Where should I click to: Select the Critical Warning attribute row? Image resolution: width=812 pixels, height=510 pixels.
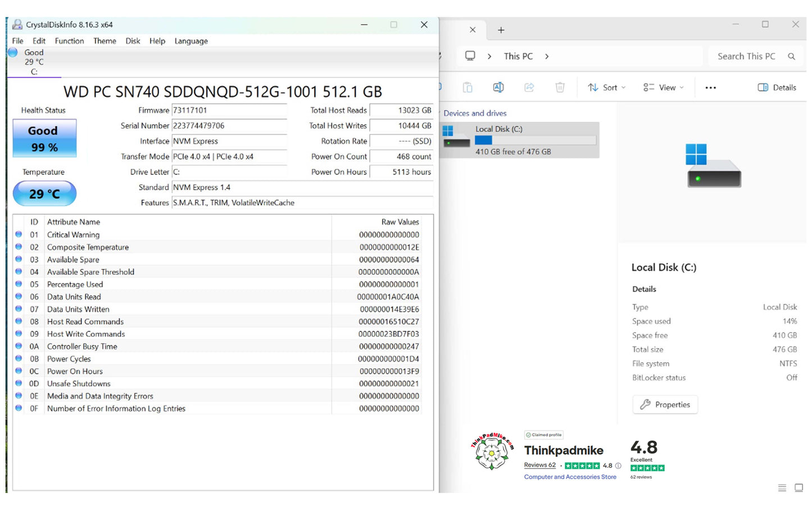217,235
